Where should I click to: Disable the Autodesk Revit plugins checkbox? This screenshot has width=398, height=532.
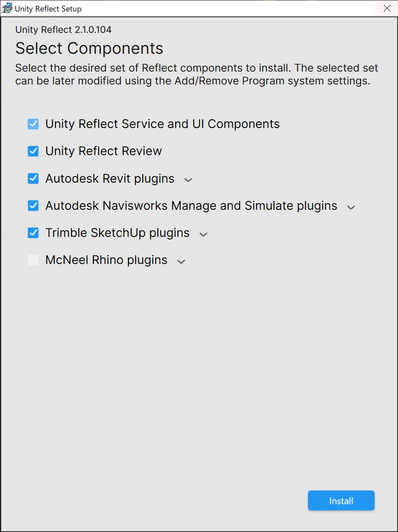(x=33, y=179)
